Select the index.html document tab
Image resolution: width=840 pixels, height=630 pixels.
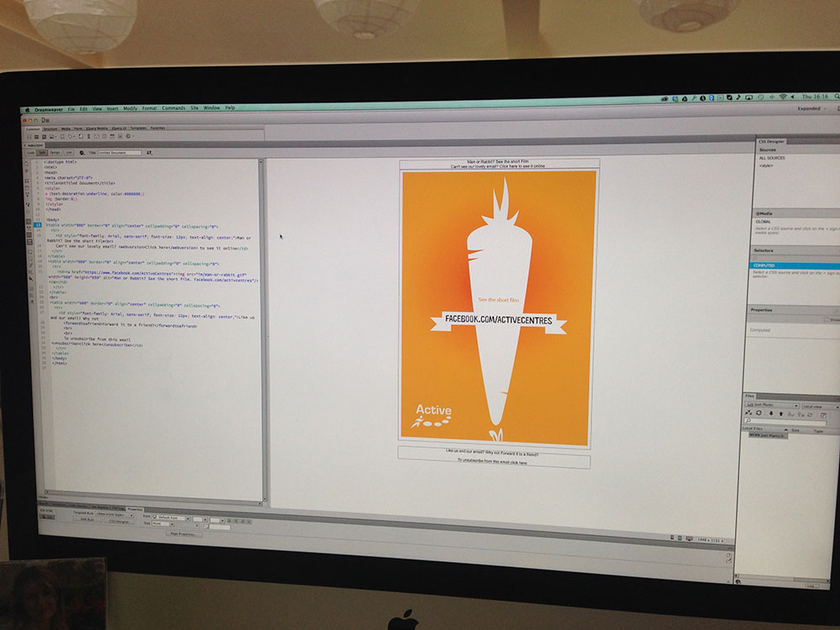pos(35,145)
